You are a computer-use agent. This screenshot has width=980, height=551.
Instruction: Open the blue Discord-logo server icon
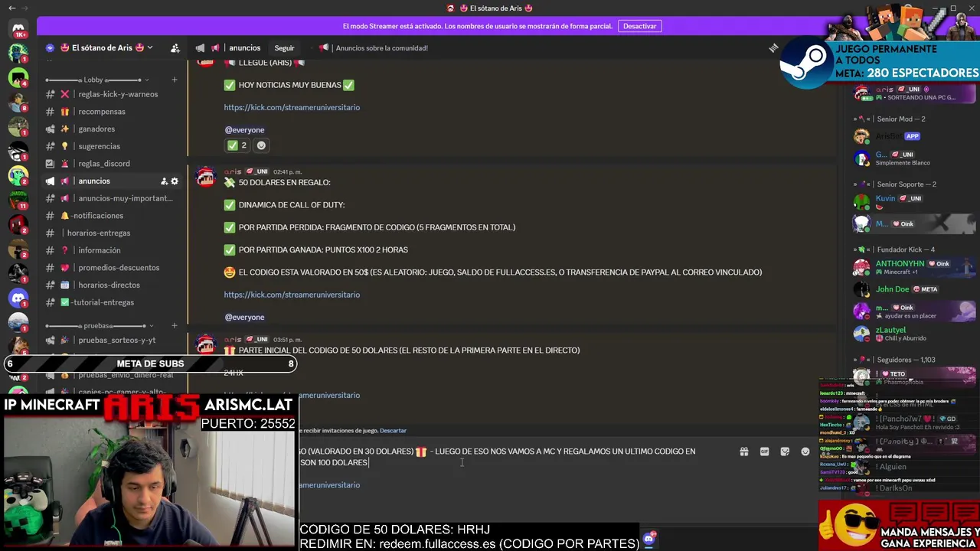tap(18, 298)
